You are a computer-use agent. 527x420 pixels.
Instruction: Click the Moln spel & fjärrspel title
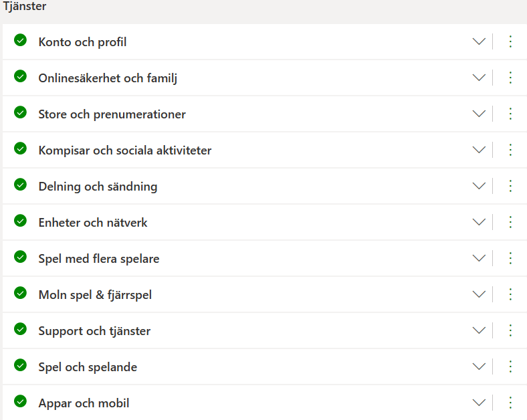coord(95,295)
